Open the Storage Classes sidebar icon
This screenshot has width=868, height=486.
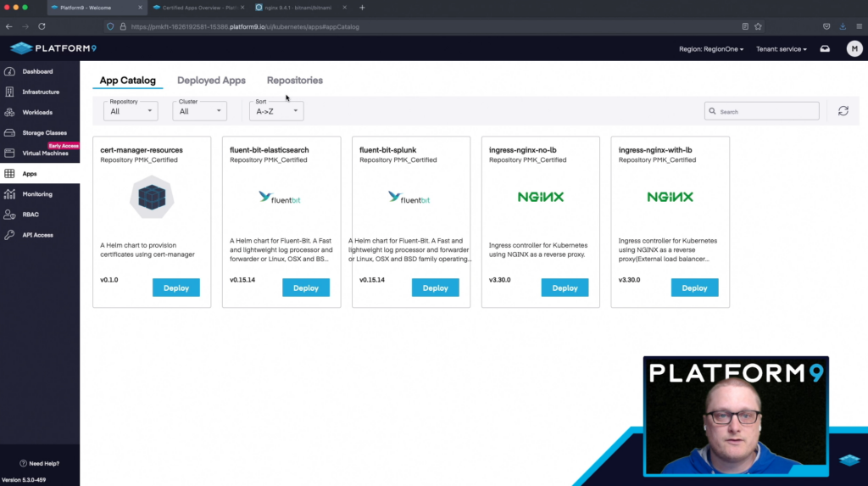pos(9,132)
